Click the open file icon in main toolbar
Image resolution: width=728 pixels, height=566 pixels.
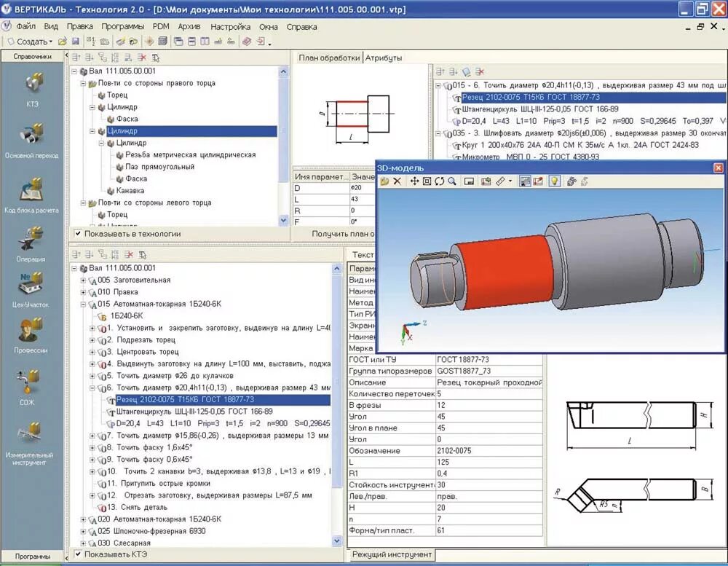coord(62,42)
